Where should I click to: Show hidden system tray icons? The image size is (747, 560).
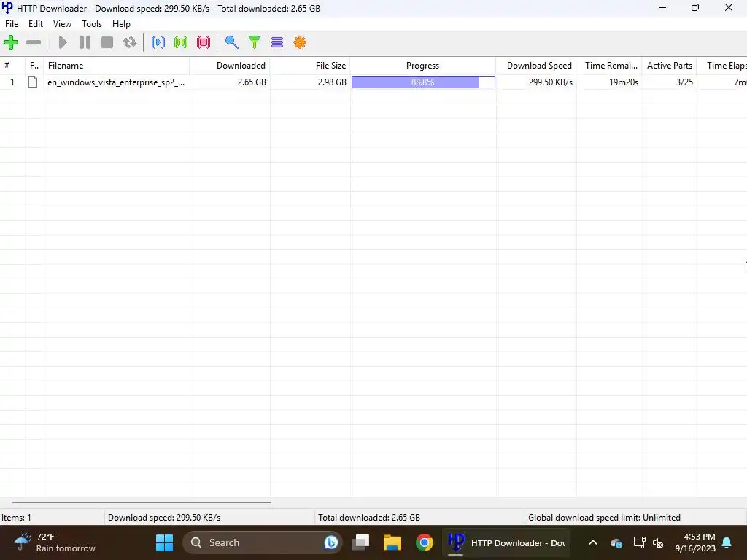click(x=592, y=542)
